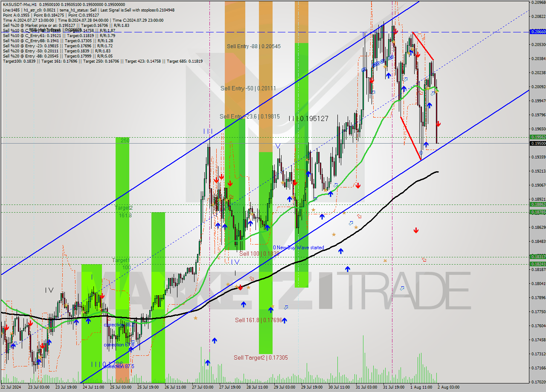Viewport: 546px width, 392px height.
Task: Click the '2 Aug 03:00' time label
Action: point(448,387)
